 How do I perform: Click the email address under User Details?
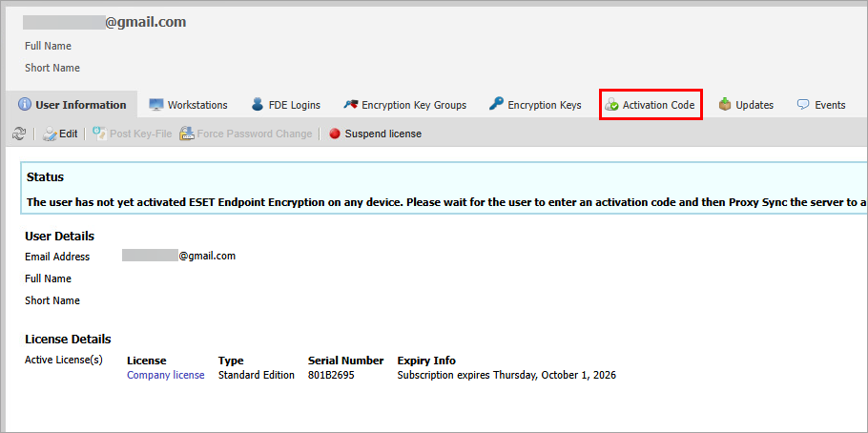[178, 256]
